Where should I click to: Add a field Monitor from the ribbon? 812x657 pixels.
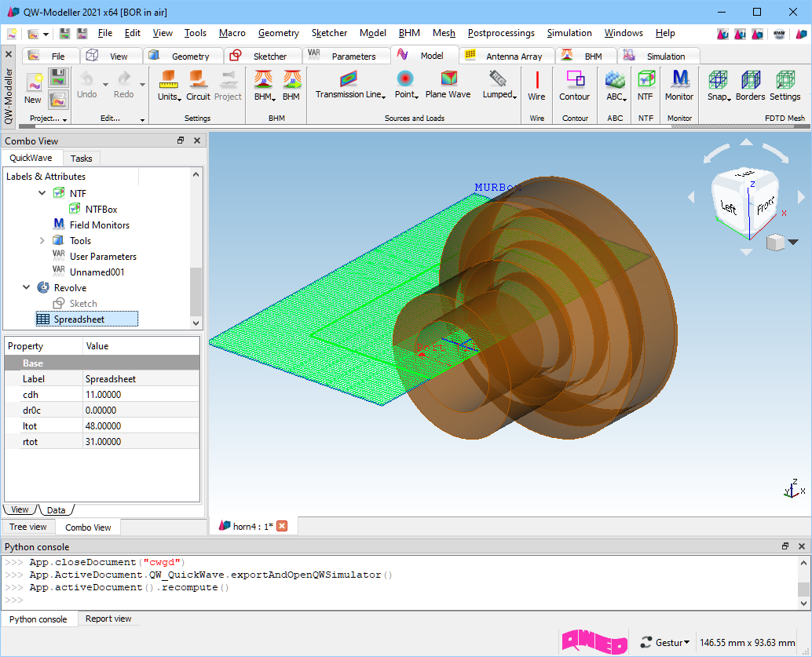(x=679, y=86)
